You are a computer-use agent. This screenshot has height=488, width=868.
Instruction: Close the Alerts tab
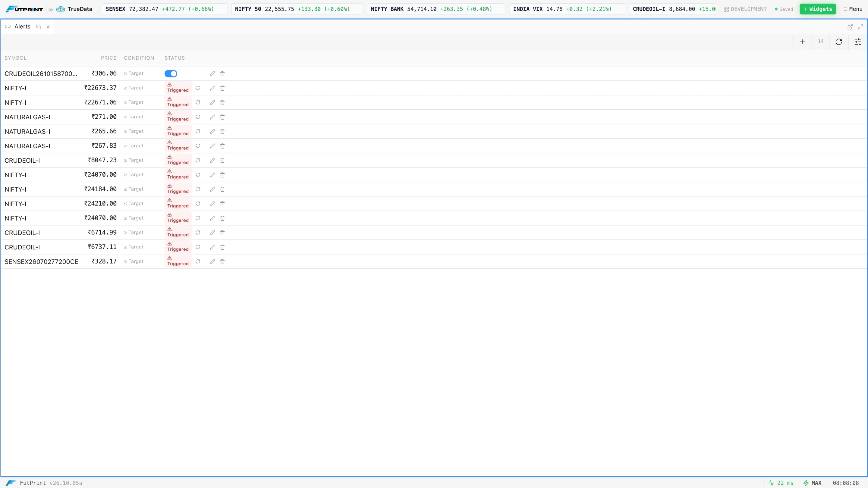pyautogui.click(x=48, y=27)
